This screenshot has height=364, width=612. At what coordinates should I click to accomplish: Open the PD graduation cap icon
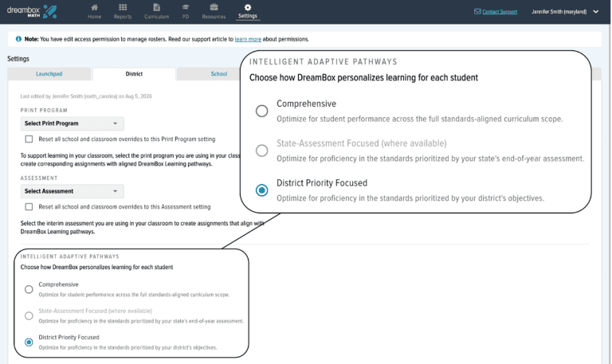[x=186, y=7]
